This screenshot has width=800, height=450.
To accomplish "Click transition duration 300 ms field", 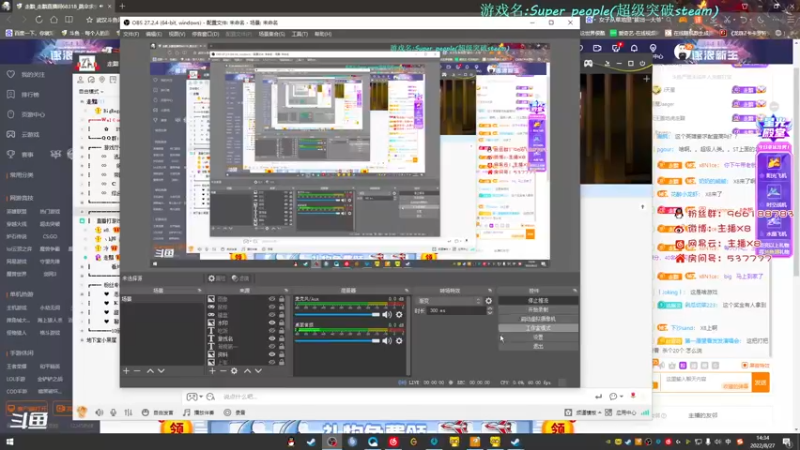I will 457,310.
